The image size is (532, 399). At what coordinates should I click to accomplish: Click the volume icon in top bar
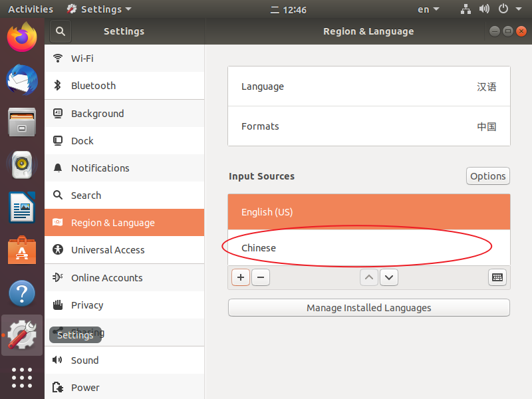pyautogui.click(x=484, y=9)
